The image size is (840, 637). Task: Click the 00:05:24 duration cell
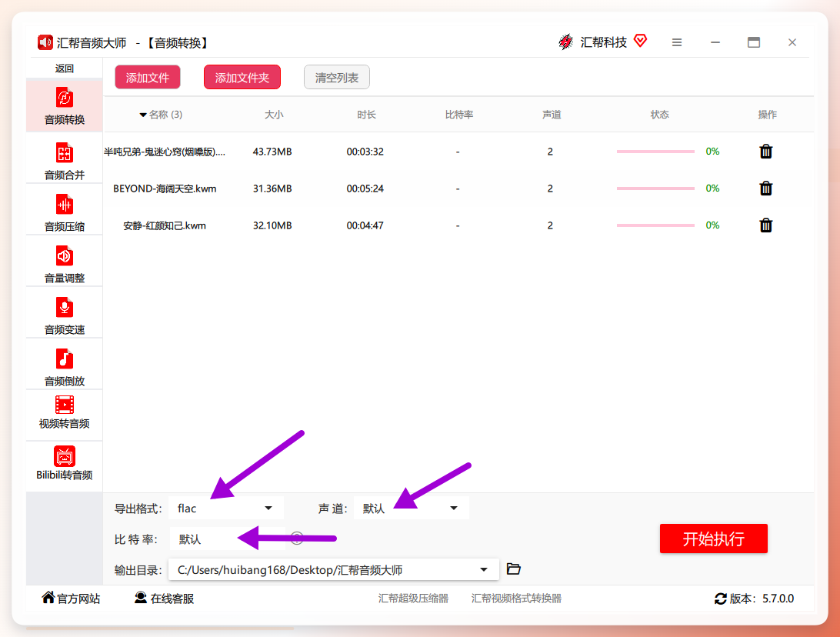[365, 188]
